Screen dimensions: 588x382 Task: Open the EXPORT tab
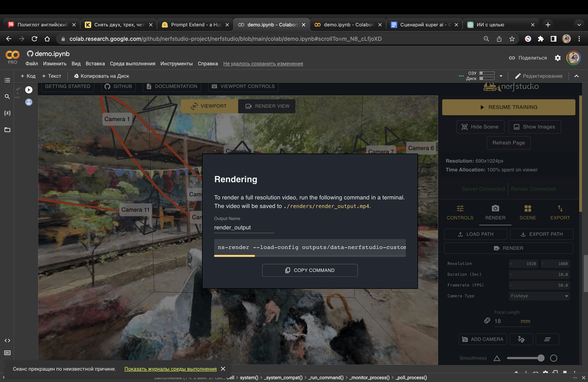pyautogui.click(x=560, y=213)
